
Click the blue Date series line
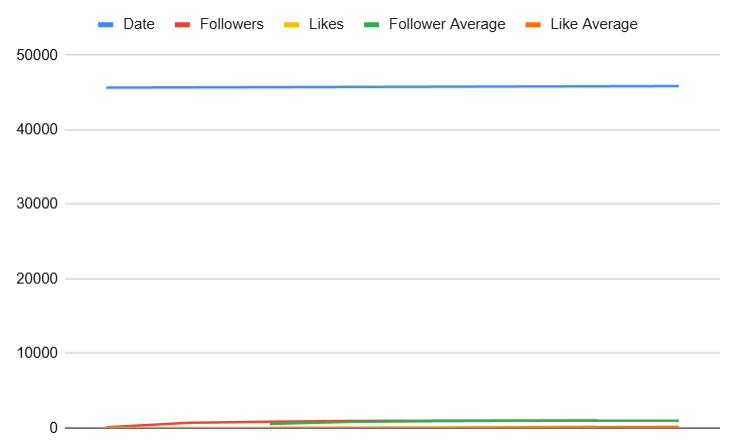coord(392,87)
